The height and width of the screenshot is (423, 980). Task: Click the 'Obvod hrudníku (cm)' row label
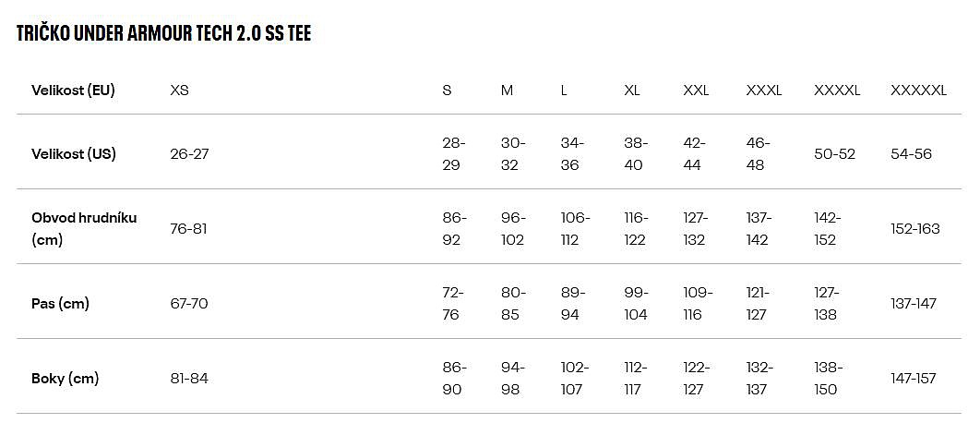point(84,228)
